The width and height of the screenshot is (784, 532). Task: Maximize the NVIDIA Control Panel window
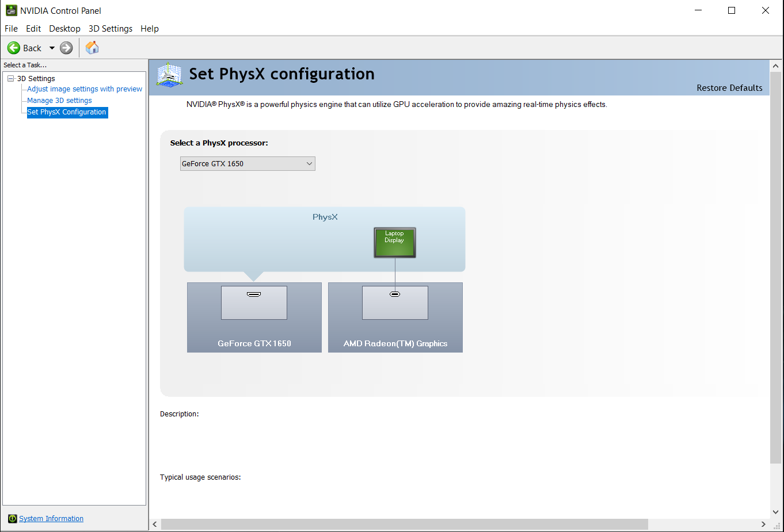click(732, 10)
